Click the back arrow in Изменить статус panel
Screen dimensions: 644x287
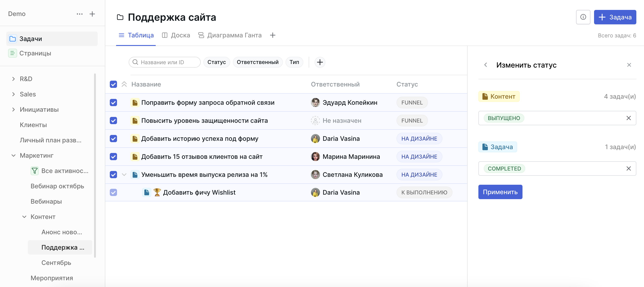pos(486,65)
